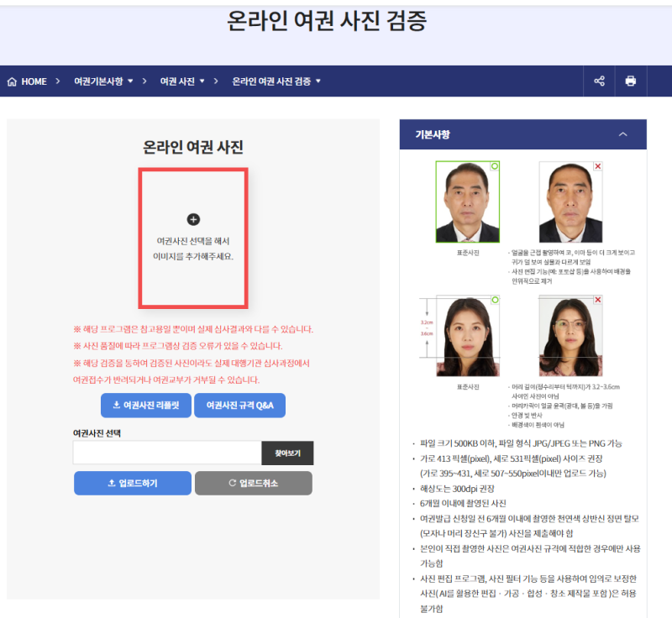Download the 여권사진 리플릿
Image resolution: width=672 pixels, height=618 pixels.
(x=146, y=406)
